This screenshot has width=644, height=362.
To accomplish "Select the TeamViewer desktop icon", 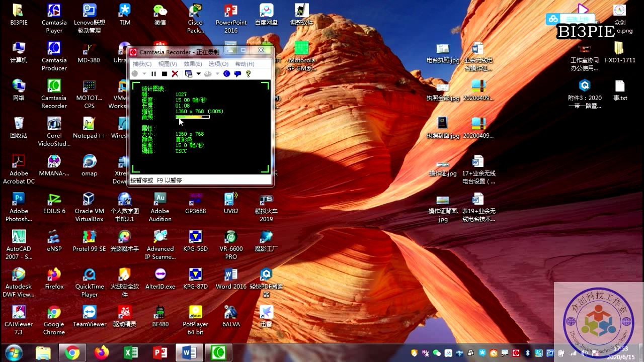I will click(x=89, y=316).
